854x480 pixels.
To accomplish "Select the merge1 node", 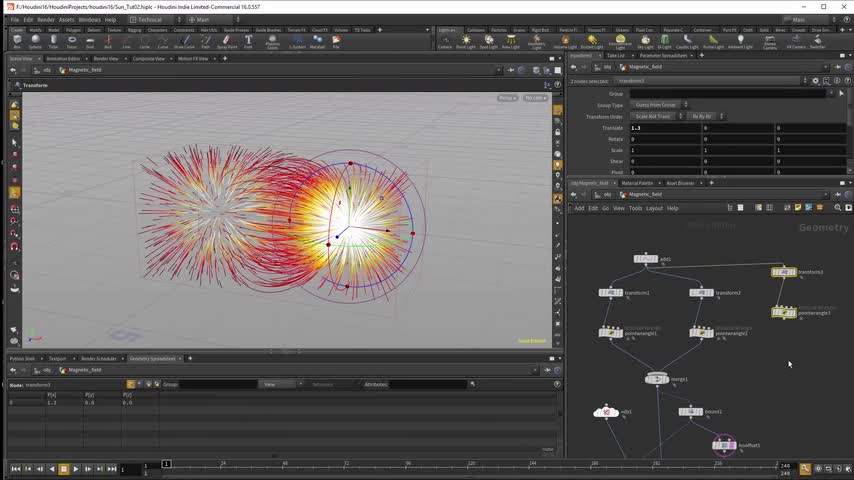I will [657, 379].
